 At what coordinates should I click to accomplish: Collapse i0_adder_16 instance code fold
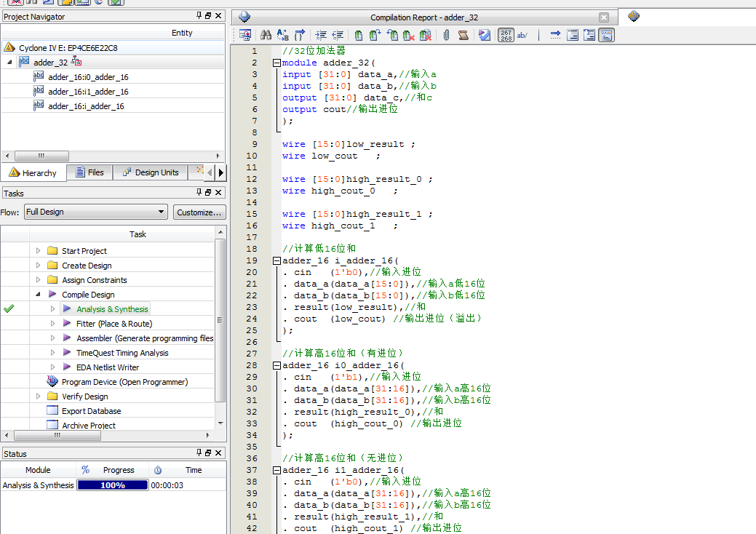click(x=276, y=366)
